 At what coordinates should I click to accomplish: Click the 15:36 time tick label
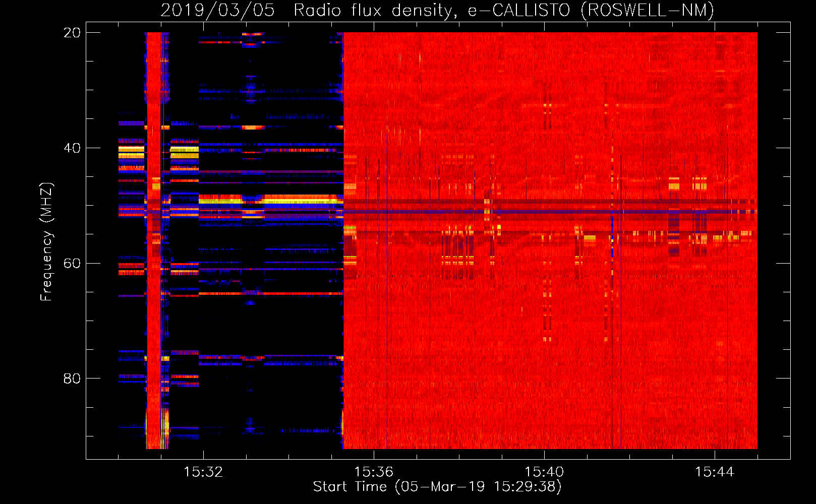374,472
